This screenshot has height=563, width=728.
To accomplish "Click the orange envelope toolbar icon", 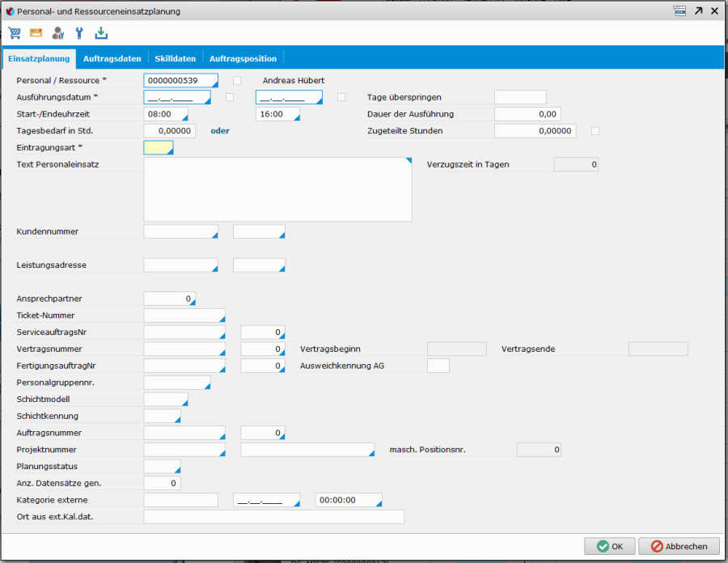I will coord(36,33).
